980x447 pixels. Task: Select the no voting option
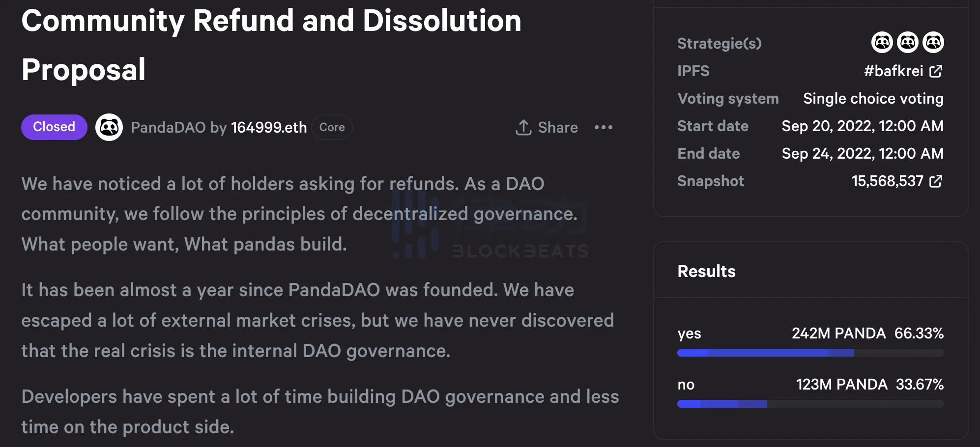[x=686, y=385]
